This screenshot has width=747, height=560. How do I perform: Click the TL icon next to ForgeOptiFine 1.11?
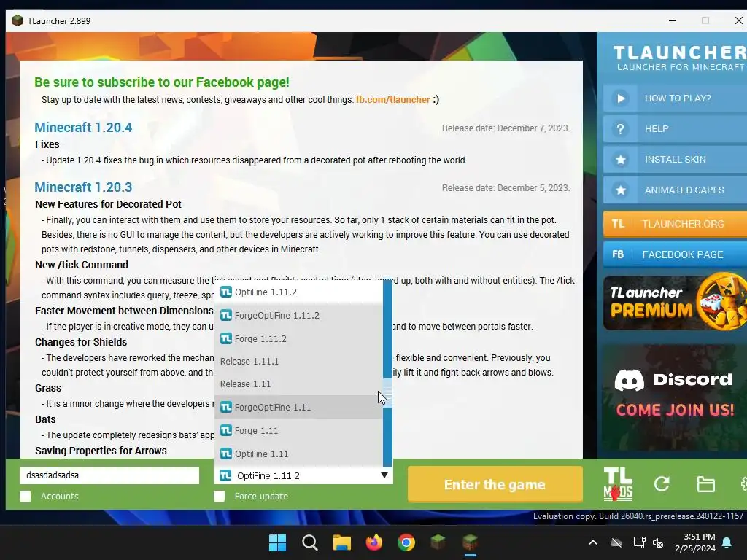[x=226, y=407]
